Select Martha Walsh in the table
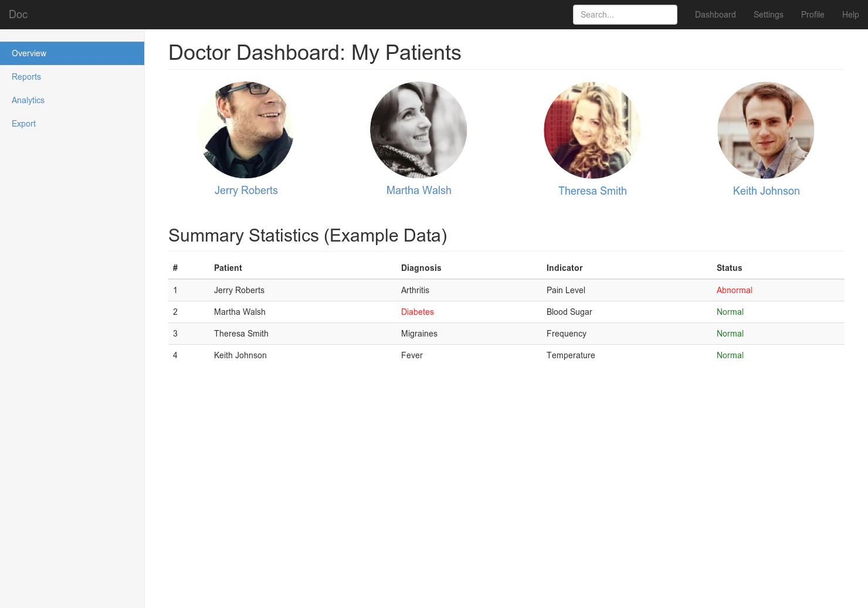 click(x=240, y=312)
